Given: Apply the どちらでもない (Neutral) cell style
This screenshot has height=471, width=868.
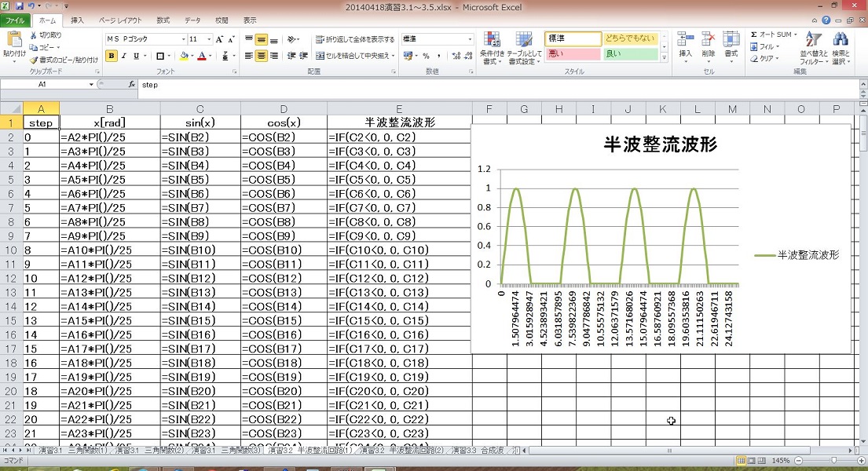Looking at the screenshot, I should pos(630,38).
